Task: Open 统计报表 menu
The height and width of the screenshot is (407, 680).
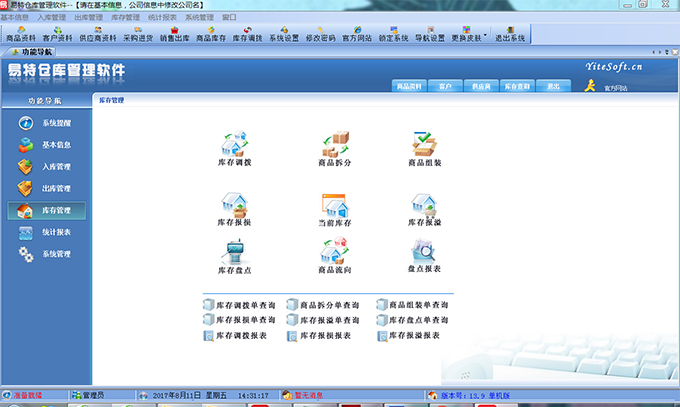Action: pos(162,17)
